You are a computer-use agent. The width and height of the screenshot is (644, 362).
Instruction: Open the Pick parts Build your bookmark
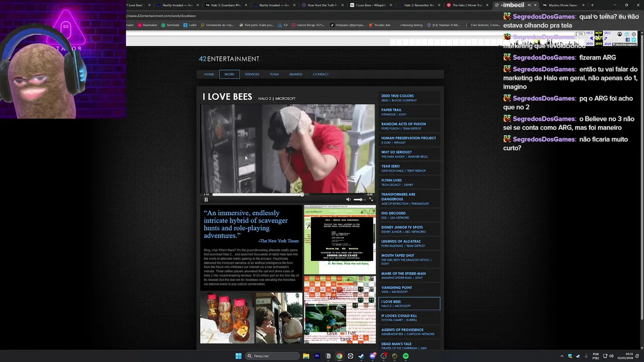[257, 25]
